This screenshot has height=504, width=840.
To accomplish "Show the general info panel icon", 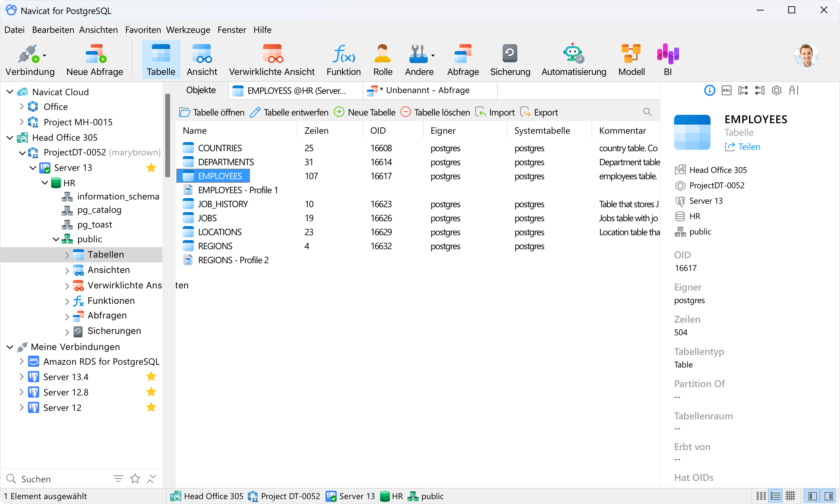I will (x=709, y=91).
